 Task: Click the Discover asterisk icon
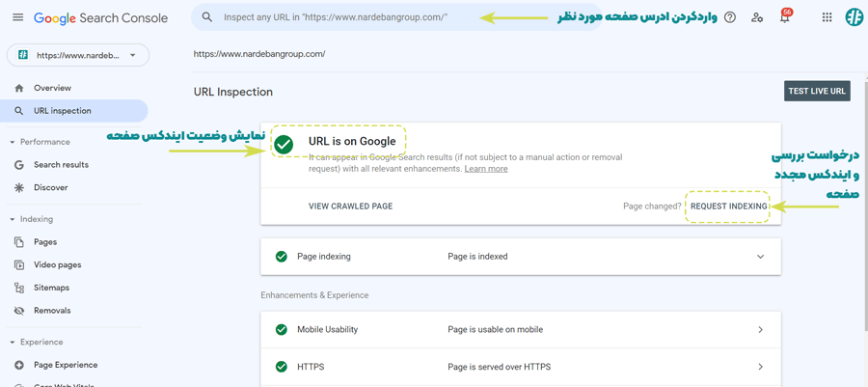pyautogui.click(x=19, y=187)
